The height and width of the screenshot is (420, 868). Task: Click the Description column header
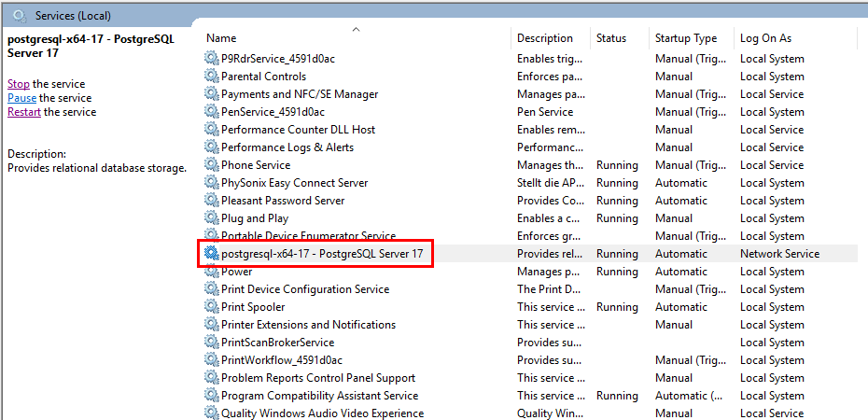pos(545,38)
